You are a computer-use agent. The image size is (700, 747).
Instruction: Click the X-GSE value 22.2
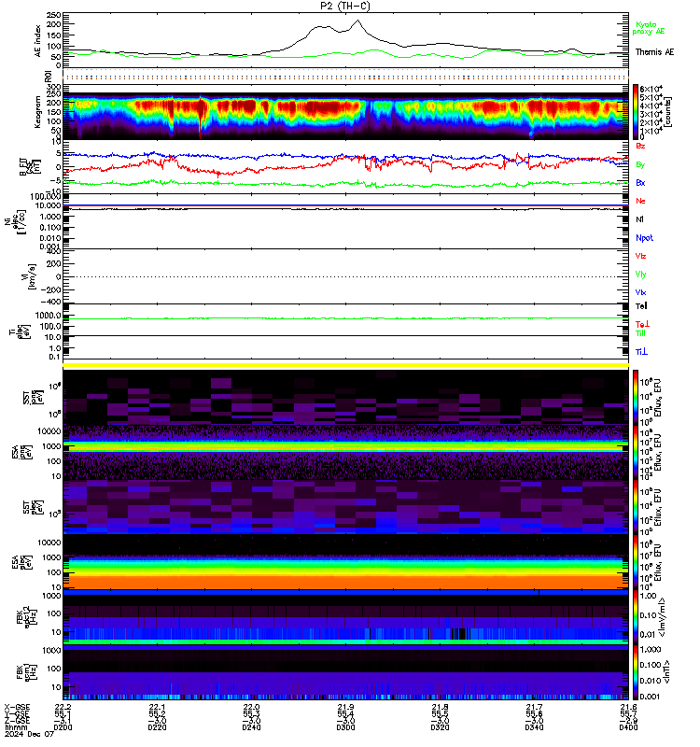(63, 707)
